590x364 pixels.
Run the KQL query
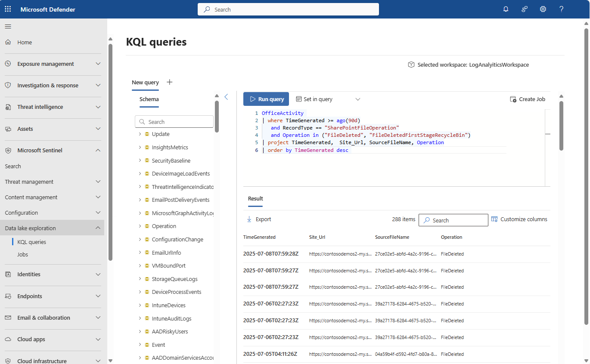266,99
